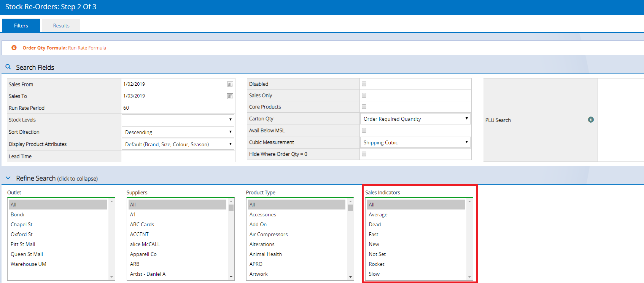Select Average sales indicator
The image size is (644, 283).
point(416,214)
